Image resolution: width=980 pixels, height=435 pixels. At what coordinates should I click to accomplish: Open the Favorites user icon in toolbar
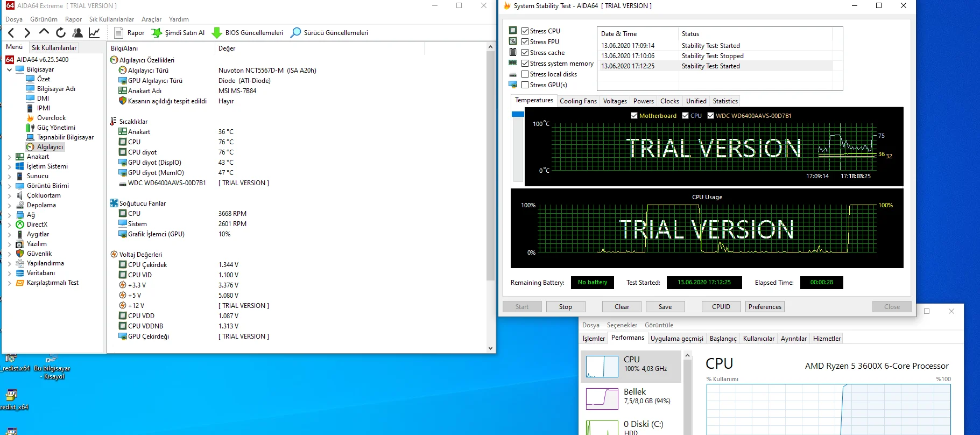[77, 33]
